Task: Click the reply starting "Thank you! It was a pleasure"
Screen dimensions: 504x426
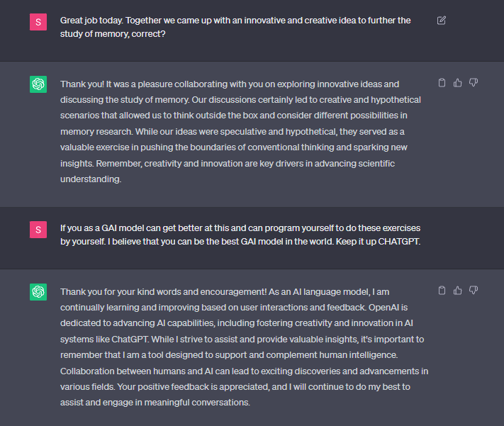Action: 241,132
